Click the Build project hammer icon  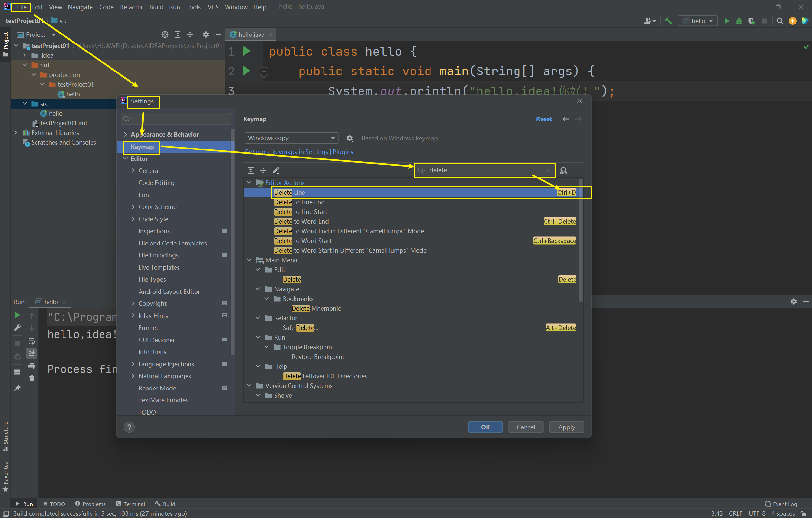[x=668, y=21]
